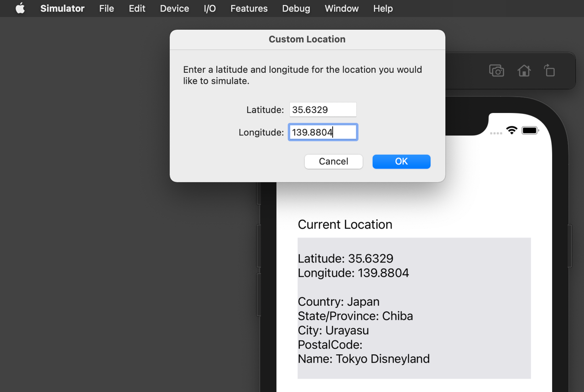Open the Simulator app menu
584x392 pixels.
coord(63,8)
